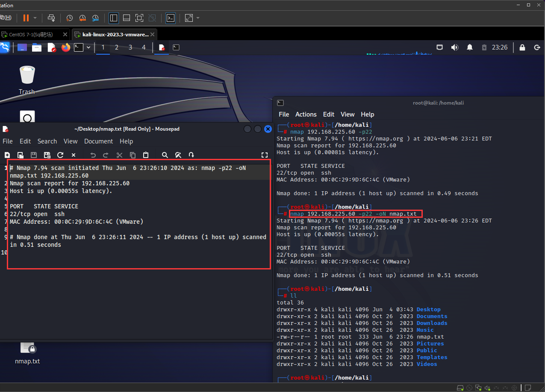Click the Redo icon in Mousepad

pyautogui.click(x=106, y=155)
